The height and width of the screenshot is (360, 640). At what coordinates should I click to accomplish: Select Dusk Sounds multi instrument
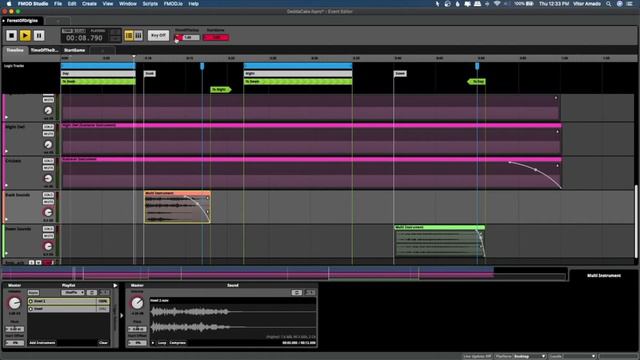coord(178,207)
